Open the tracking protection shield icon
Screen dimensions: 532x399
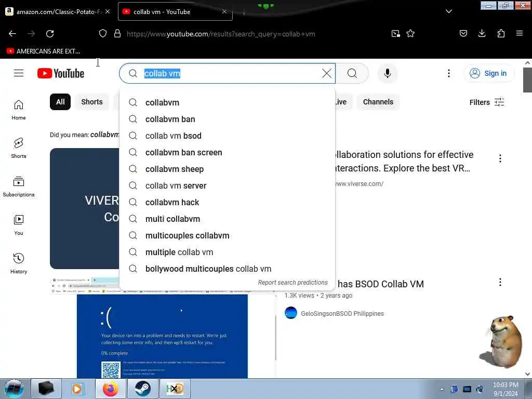pyautogui.click(x=102, y=34)
